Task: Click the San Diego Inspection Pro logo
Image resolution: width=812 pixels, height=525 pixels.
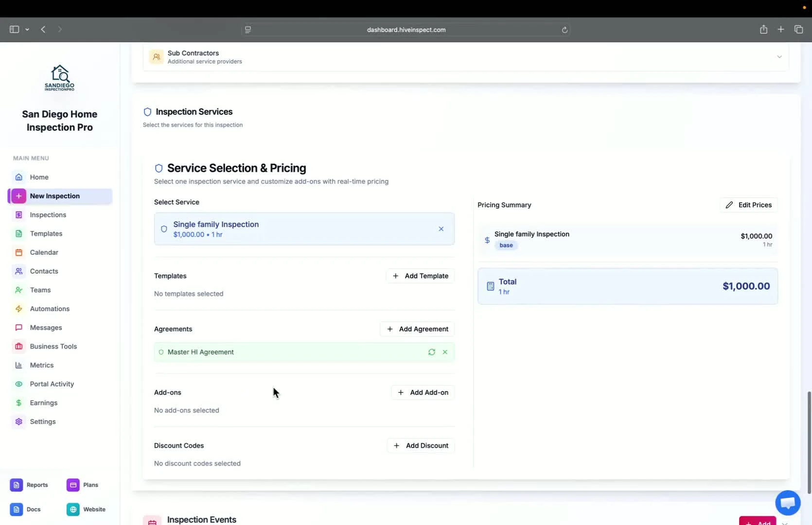Action: point(60,78)
